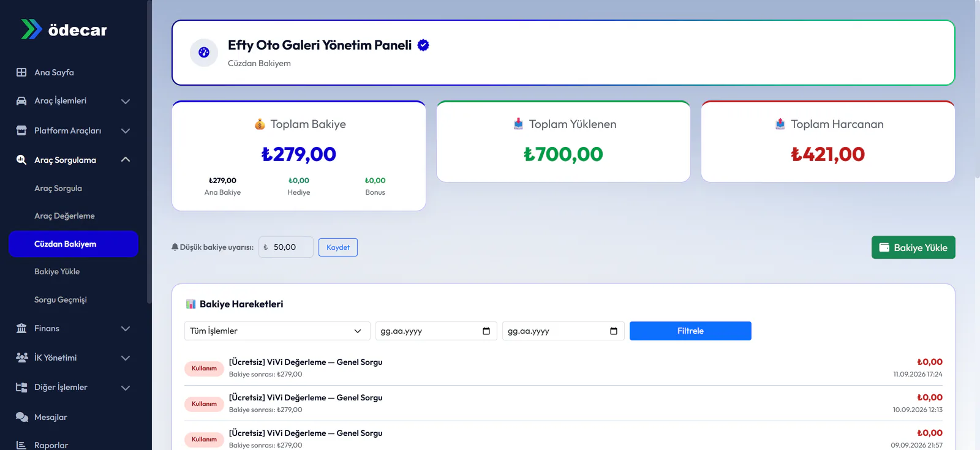Click the icon beside Toplam Harcanan

[780, 124]
